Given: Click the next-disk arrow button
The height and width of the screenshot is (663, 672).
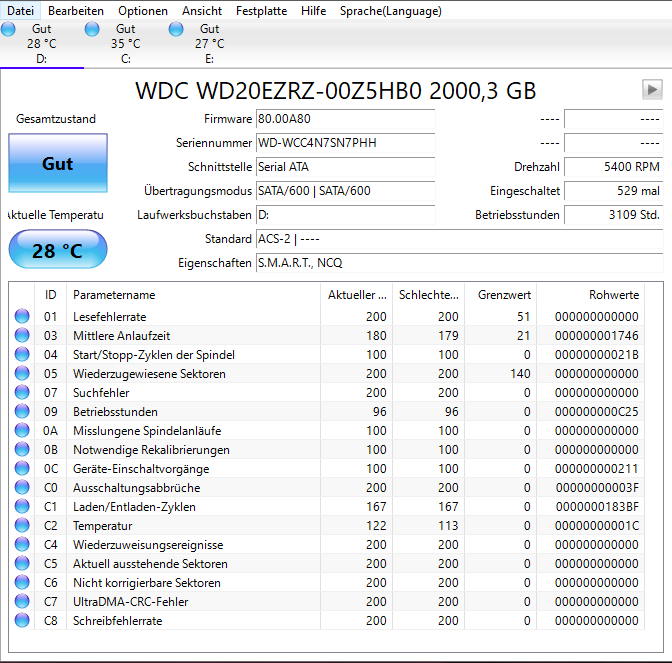Looking at the screenshot, I should pos(652,90).
